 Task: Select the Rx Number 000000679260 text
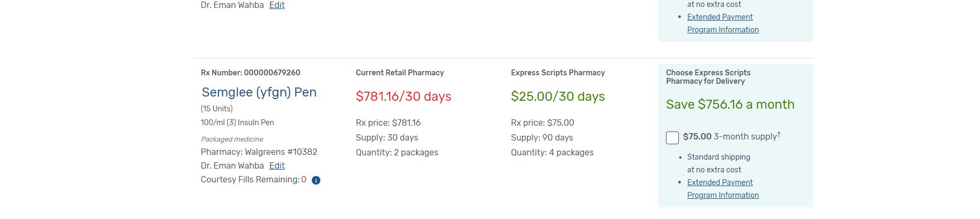250,73
